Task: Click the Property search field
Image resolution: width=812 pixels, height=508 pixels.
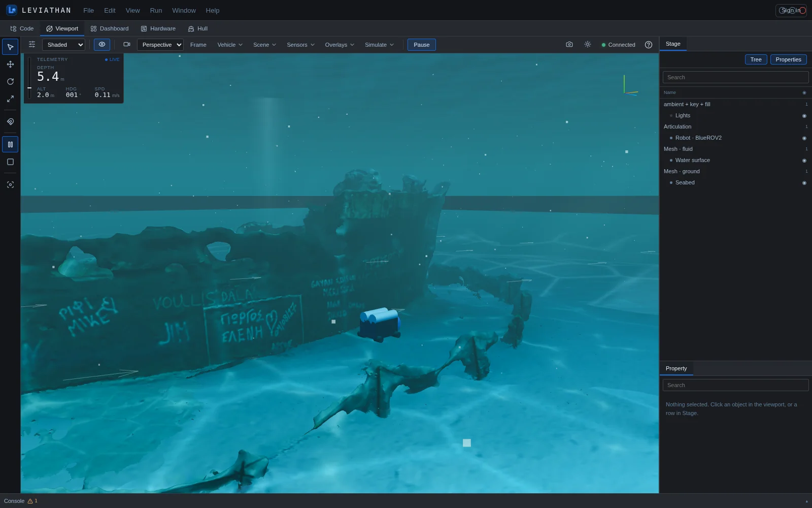Action: click(x=735, y=385)
